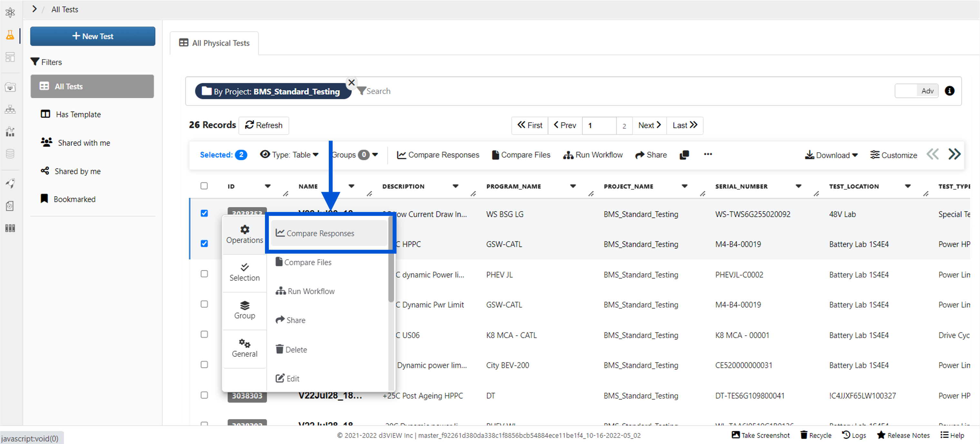
Task: Check the PHEV JL row checkbox
Action: 204,274
